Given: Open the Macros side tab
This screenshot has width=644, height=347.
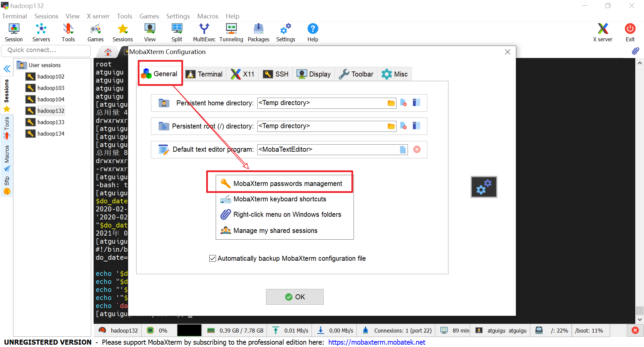Looking at the screenshot, I should (7, 158).
